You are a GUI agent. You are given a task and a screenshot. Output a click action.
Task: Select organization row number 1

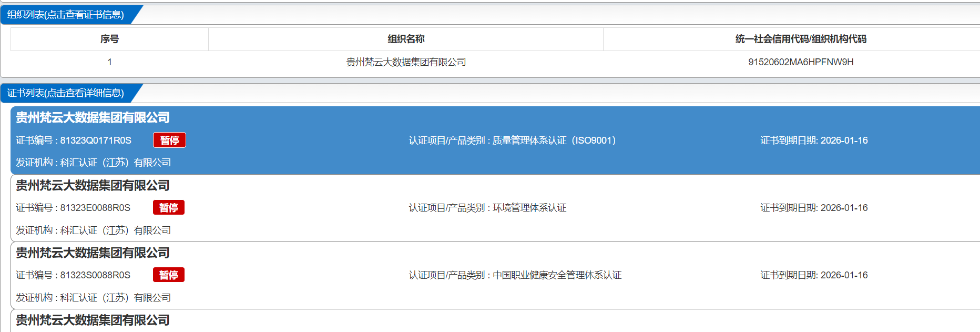109,62
